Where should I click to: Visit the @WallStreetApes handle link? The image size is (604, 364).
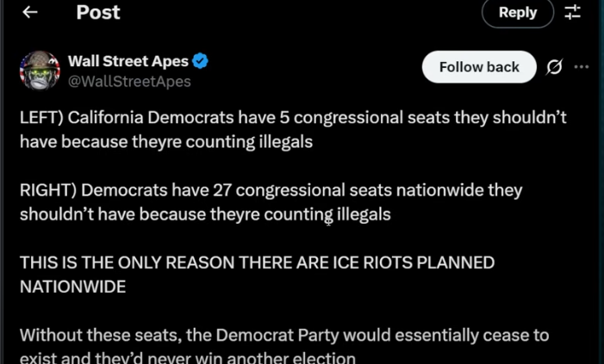coord(129,81)
